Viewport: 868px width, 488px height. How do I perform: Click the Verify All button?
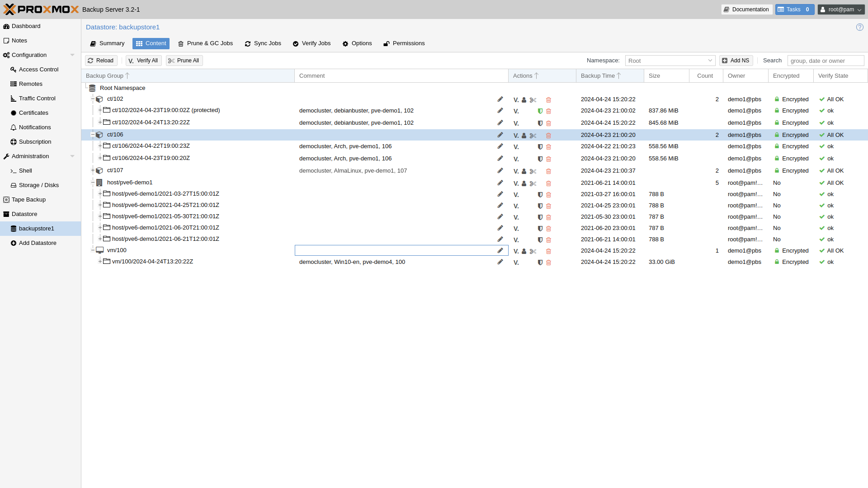143,61
